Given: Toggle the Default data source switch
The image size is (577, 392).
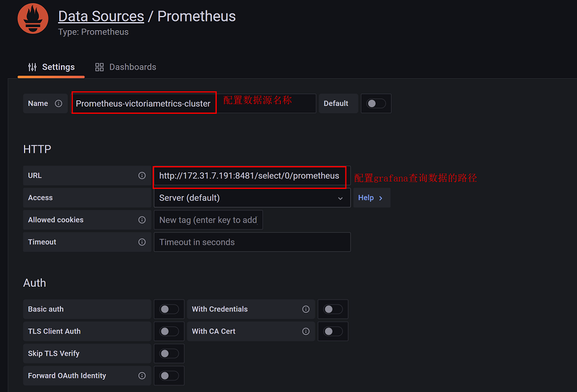Looking at the screenshot, I should tap(376, 103).
